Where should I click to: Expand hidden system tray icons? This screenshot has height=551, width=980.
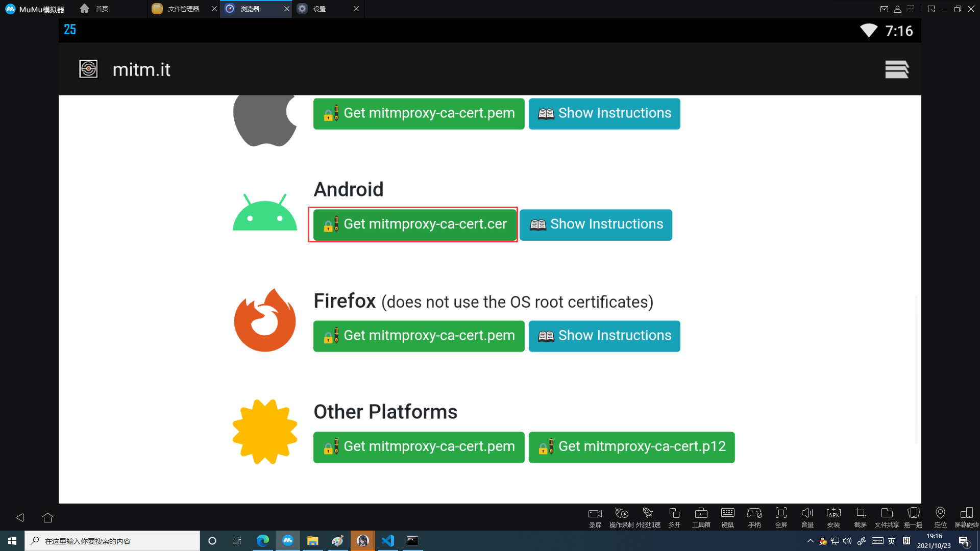pos(810,541)
